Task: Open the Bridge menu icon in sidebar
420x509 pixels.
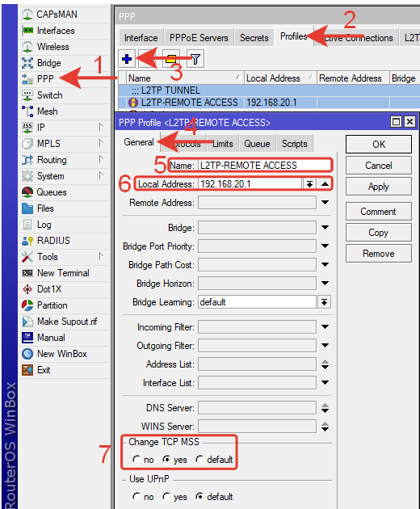Action: [27, 63]
